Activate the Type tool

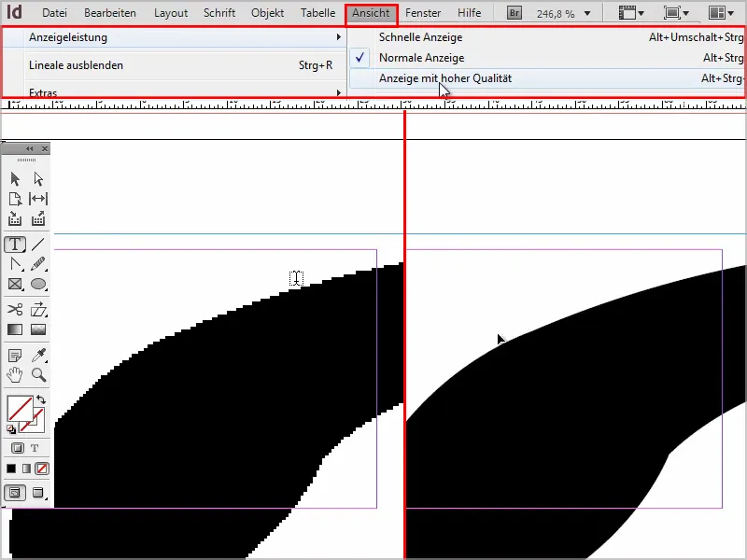coord(15,245)
